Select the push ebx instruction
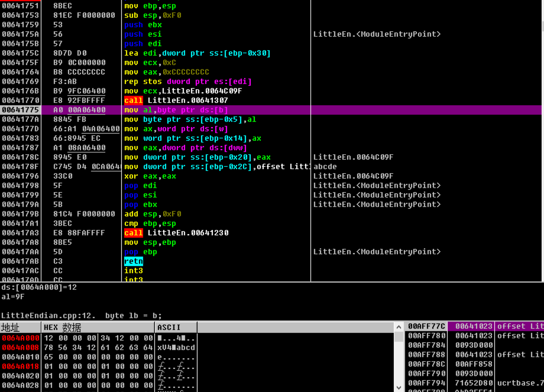Image resolution: width=544 pixels, height=392 pixels. (x=143, y=25)
